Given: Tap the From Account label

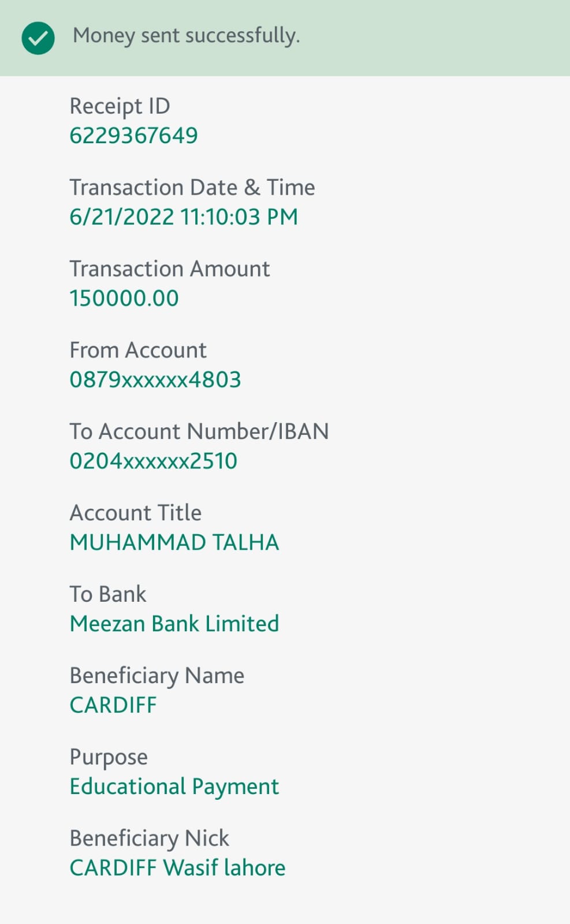Looking at the screenshot, I should tap(137, 351).
